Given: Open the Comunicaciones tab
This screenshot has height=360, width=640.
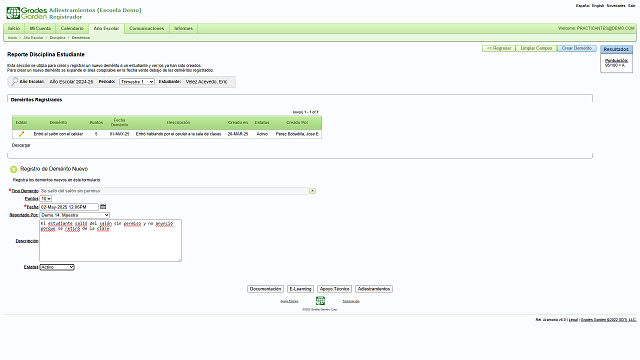Looking at the screenshot, I should [147, 28].
